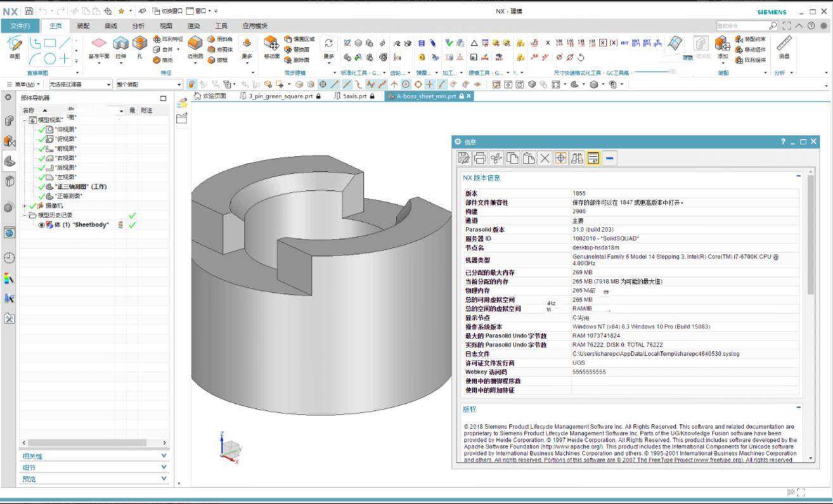The image size is (833, 504).
Task: Open the 草图 (Sketch) tool
Action: pos(15,46)
